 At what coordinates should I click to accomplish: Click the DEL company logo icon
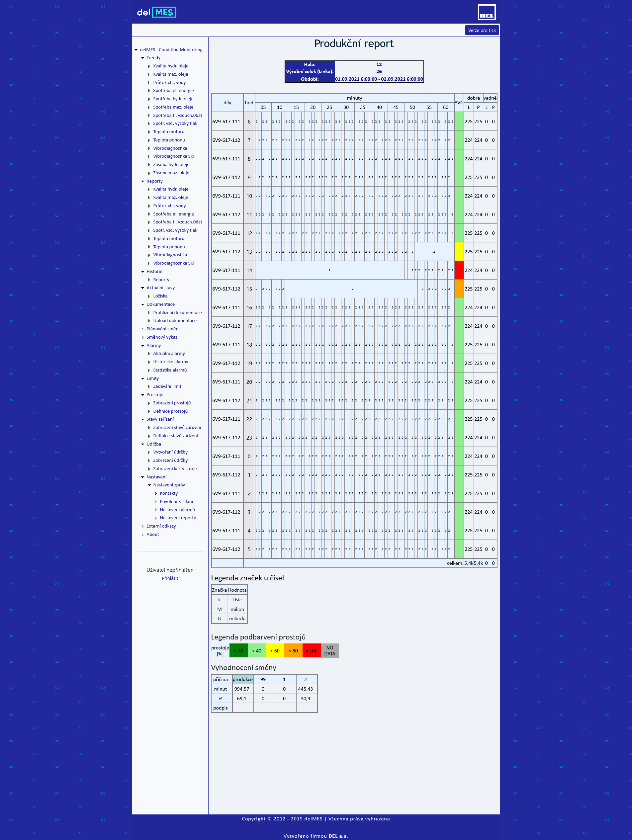pos(486,12)
